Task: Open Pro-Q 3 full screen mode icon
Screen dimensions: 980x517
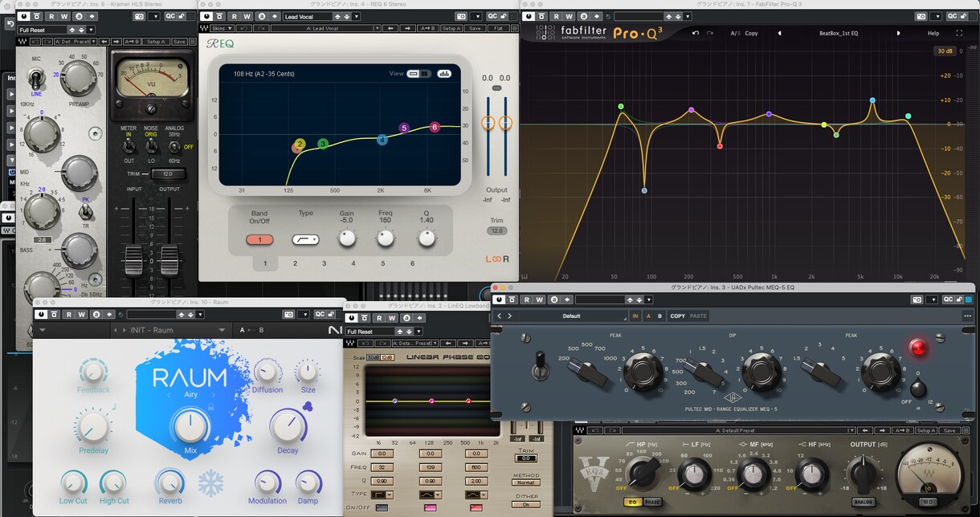Action: coord(959,33)
